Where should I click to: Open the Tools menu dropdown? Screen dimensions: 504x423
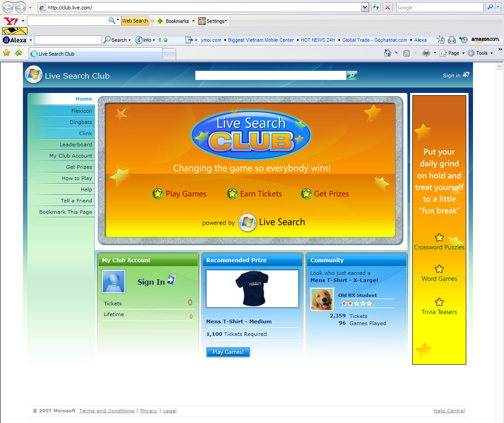coord(491,53)
